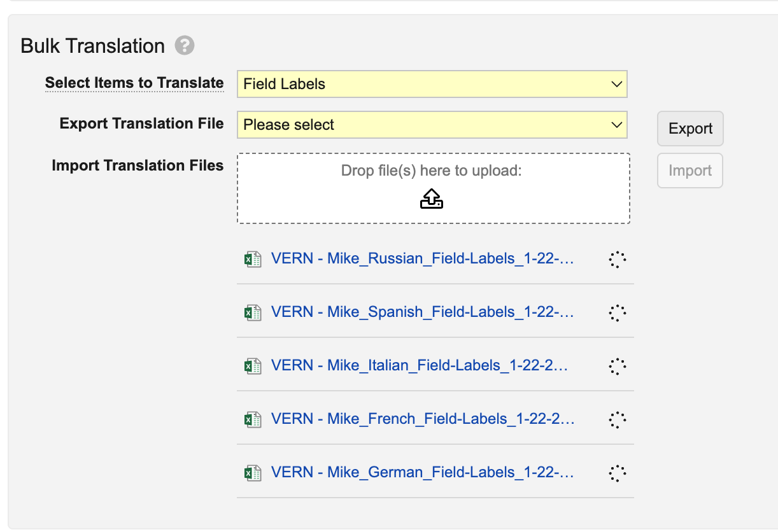Open the VERN - Mike_Spanish_Field-Labels file link
Image resolution: width=778 pixels, height=532 pixels.
click(x=422, y=312)
